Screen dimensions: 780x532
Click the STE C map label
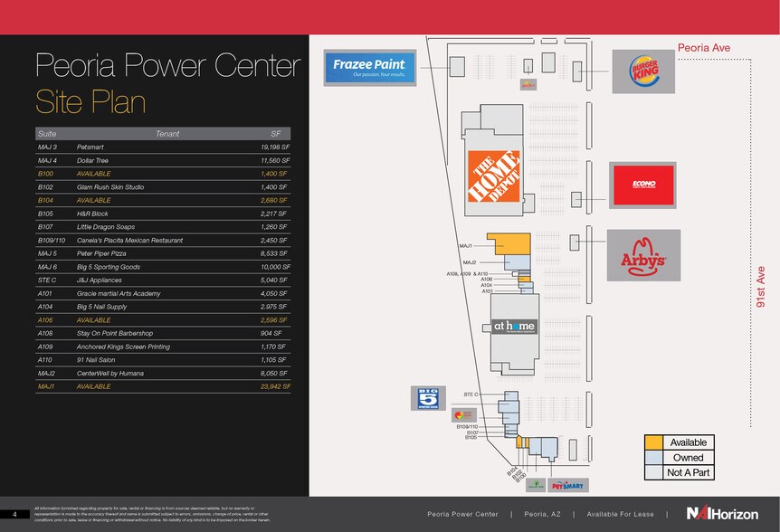pyautogui.click(x=471, y=394)
